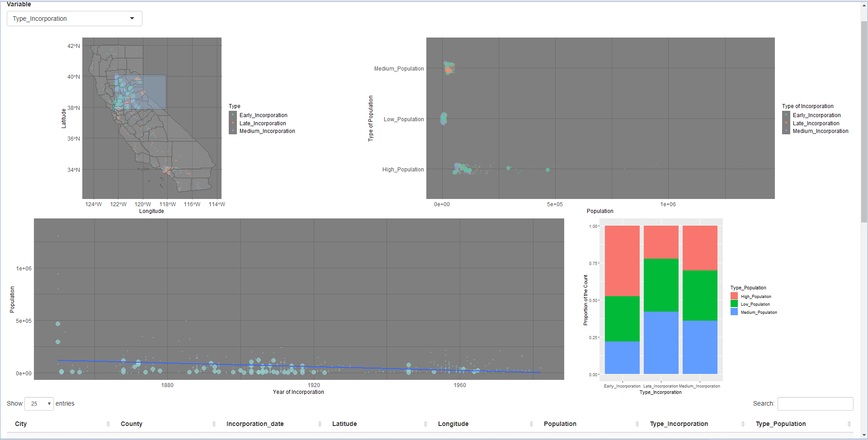Click the Late_Incorporation stacked bar
The image size is (868, 440).
click(x=661, y=300)
